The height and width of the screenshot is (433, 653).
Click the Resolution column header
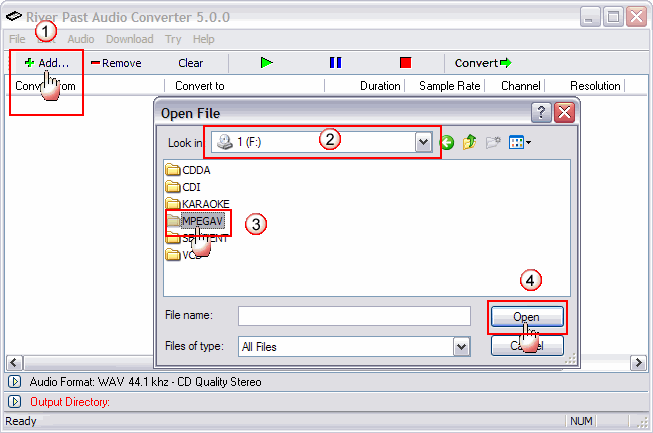(x=585, y=86)
